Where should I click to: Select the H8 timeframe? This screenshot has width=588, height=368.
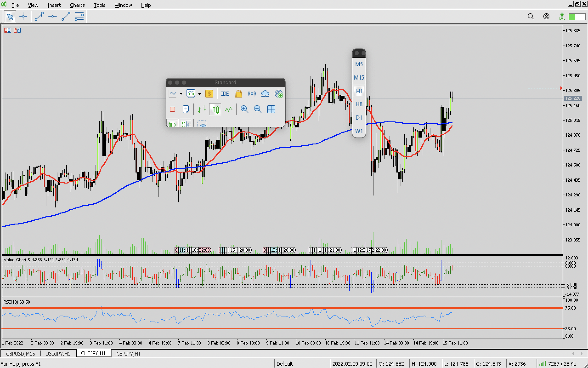[359, 104]
